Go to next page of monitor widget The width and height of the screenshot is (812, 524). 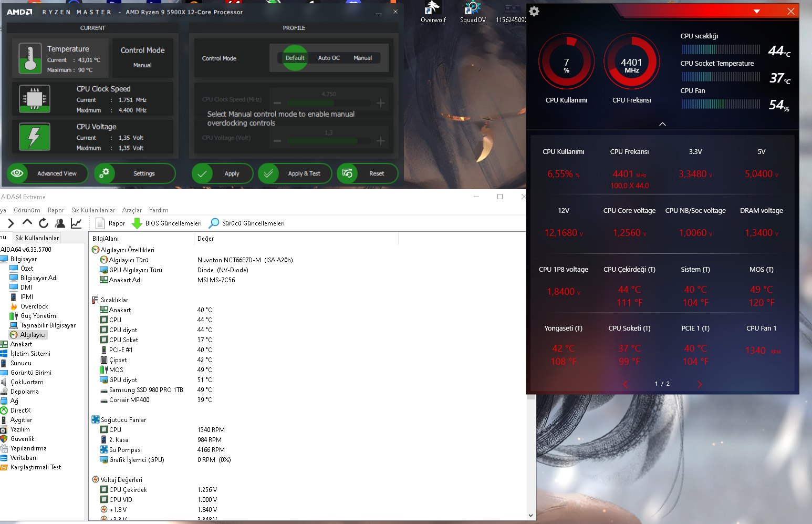(x=700, y=384)
